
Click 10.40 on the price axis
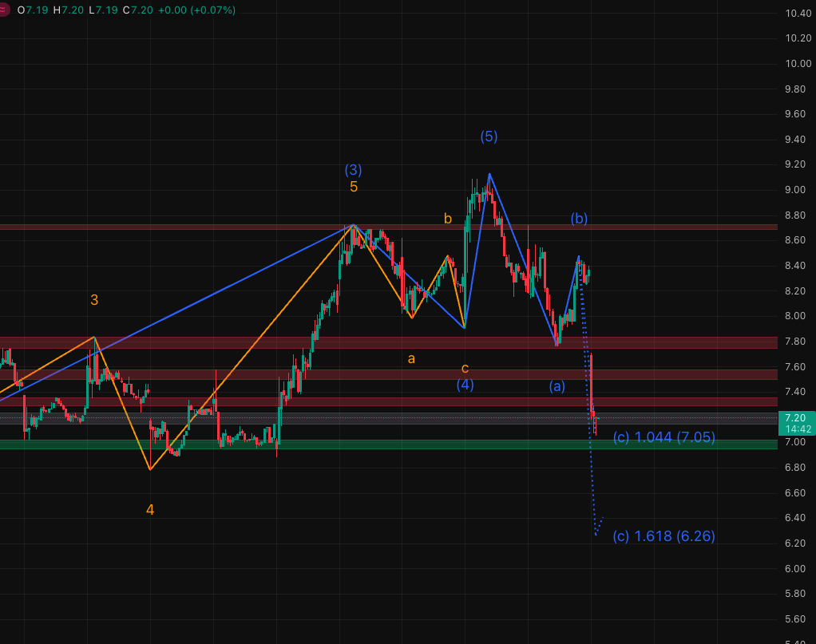click(x=798, y=14)
